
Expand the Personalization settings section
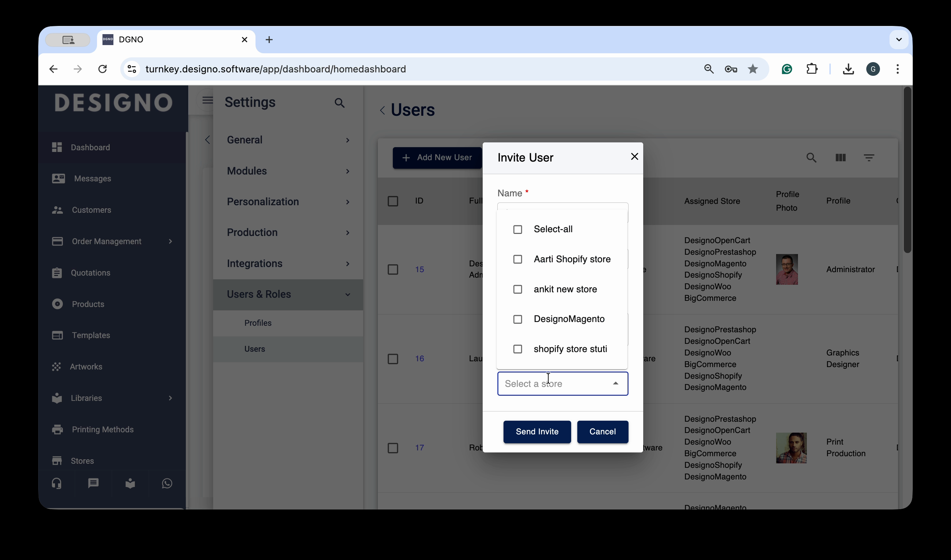(x=288, y=201)
